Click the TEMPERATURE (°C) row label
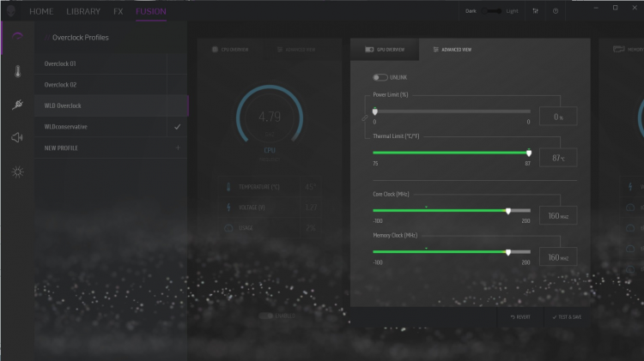644x361 pixels. pyautogui.click(x=258, y=187)
